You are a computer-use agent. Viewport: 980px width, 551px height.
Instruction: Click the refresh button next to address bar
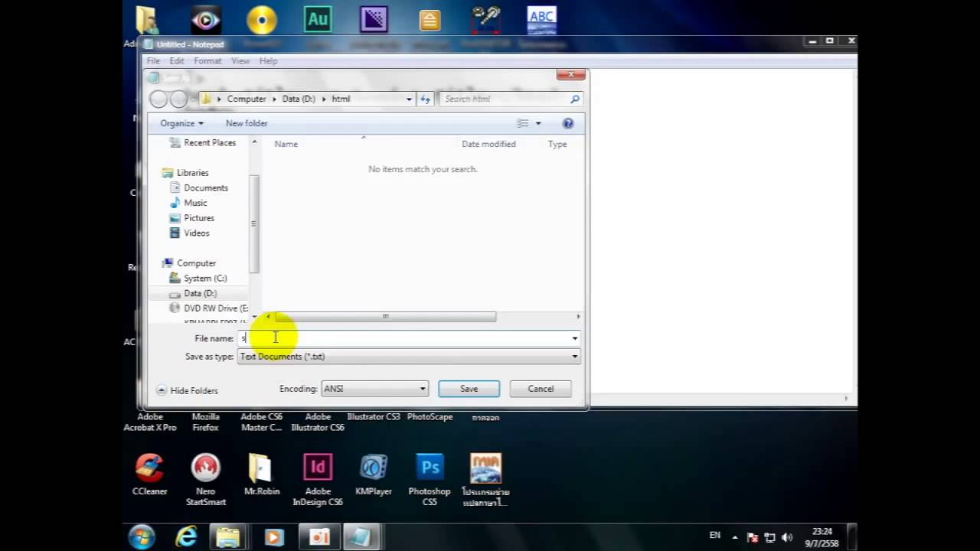(x=426, y=99)
